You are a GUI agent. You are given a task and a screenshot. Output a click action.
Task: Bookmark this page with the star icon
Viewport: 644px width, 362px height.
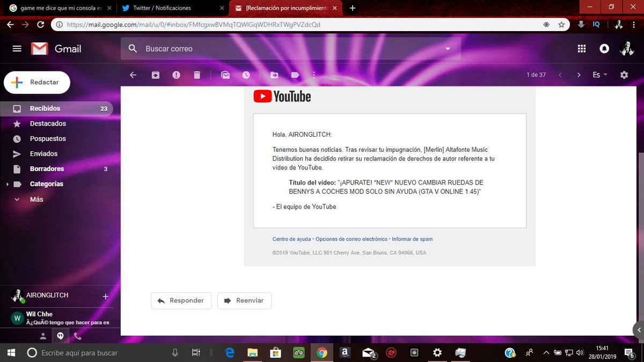561,25
